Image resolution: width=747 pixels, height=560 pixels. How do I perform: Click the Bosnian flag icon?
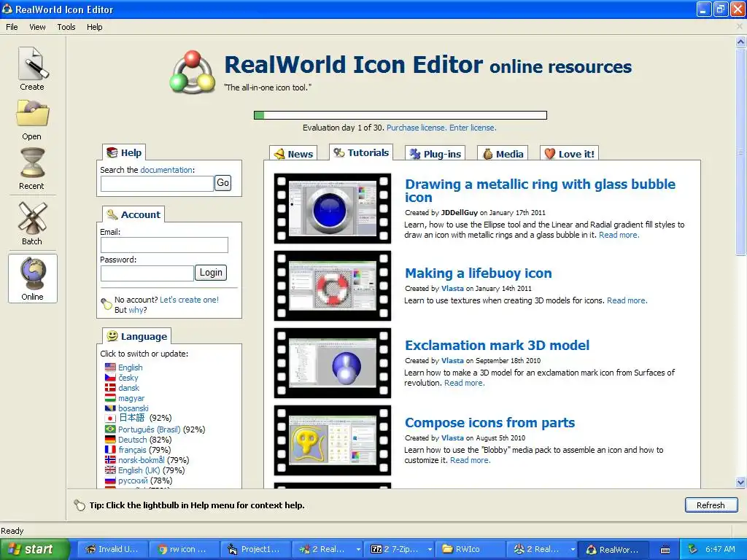click(x=110, y=408)
